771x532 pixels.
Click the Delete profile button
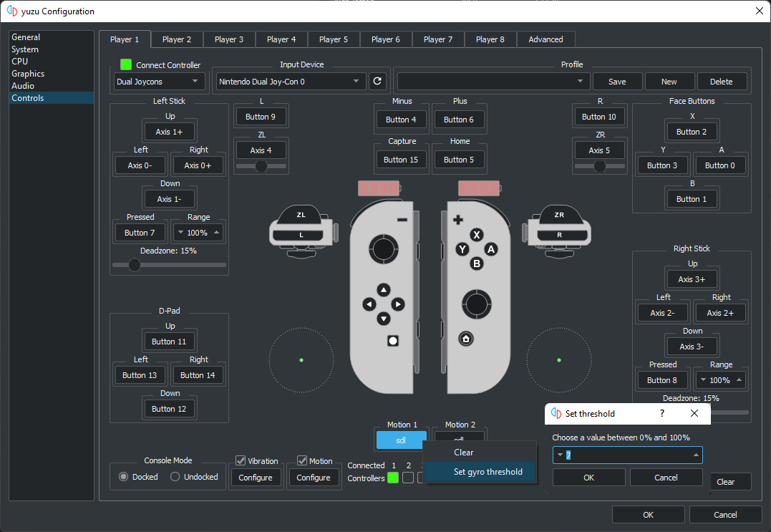pyautogui.click(x=722, y=82)
